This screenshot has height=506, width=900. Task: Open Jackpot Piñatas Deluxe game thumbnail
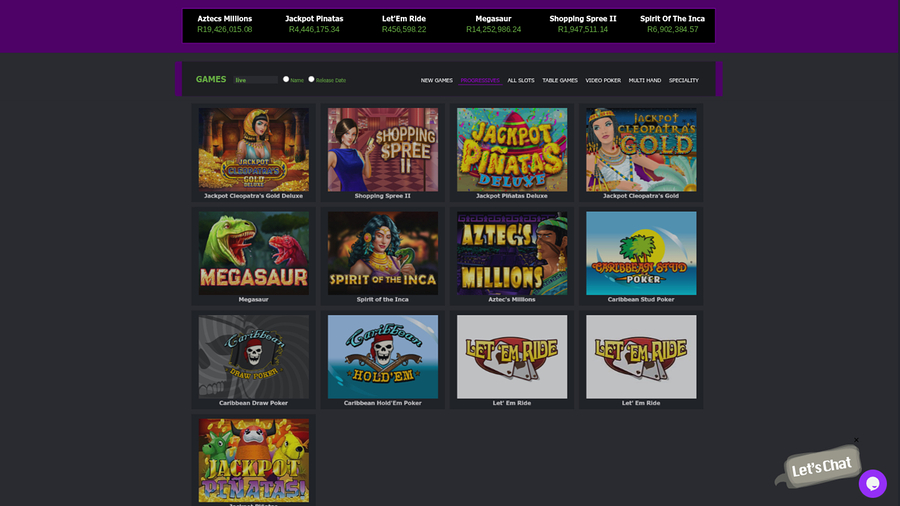(x=512, y=149)
